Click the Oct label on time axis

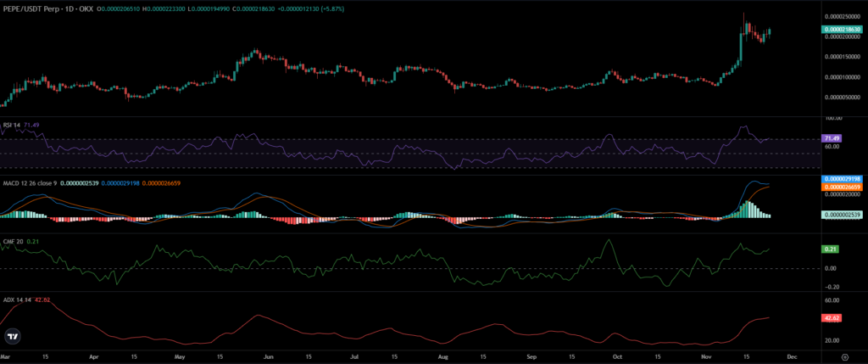(x=618, y=357)
